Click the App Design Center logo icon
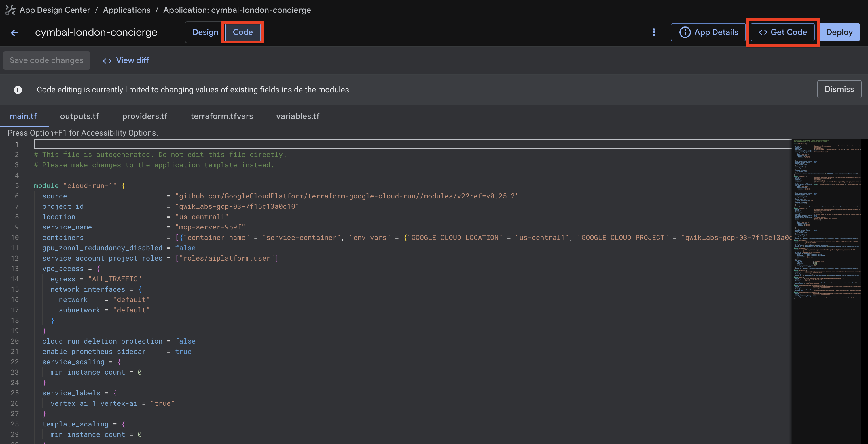 10,10
